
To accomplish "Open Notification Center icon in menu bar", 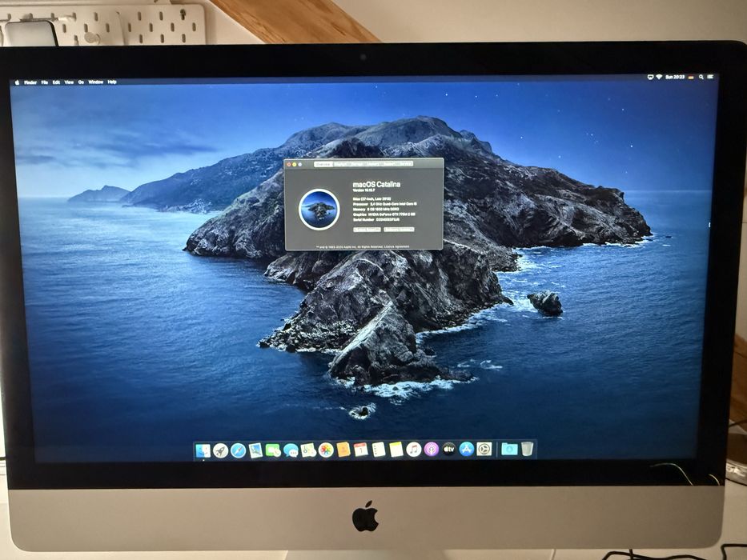I will pyautogui.click(x=710, y=77).
